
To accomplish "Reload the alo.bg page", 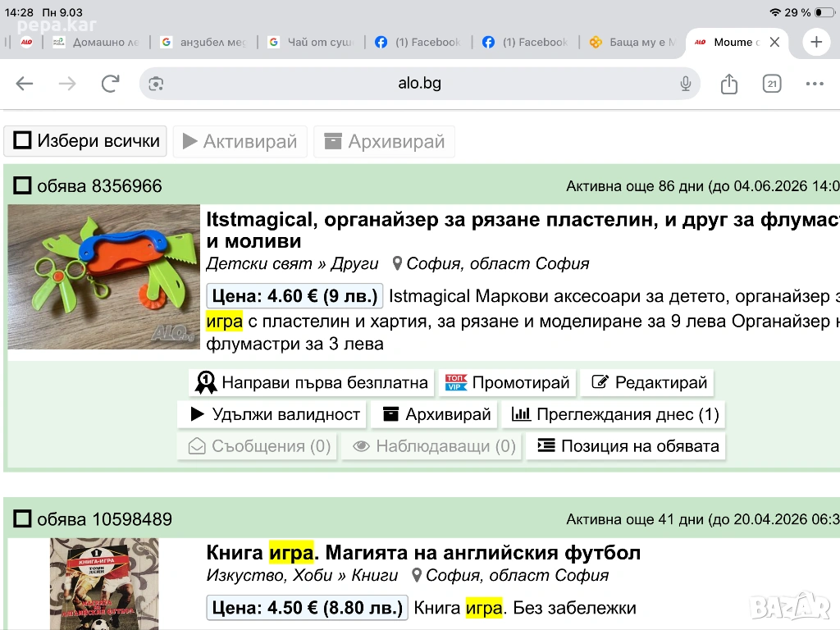I will [110, 84].
